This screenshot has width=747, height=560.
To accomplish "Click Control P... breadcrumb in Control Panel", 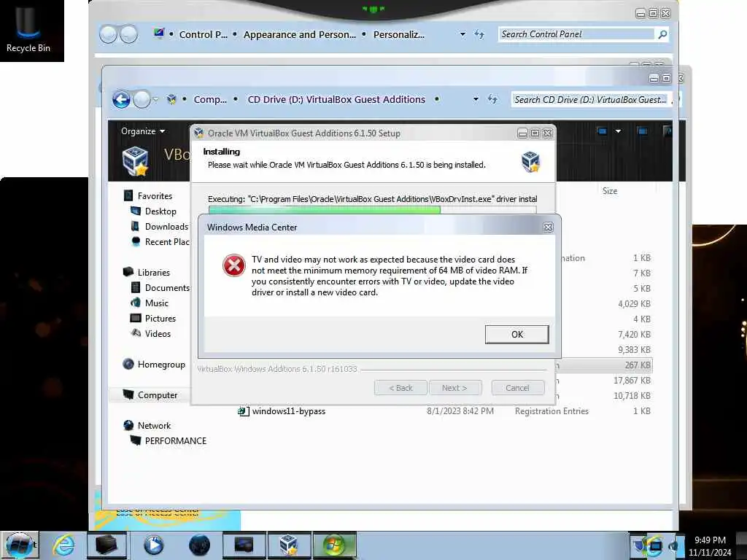I will (x=203, y=35).
